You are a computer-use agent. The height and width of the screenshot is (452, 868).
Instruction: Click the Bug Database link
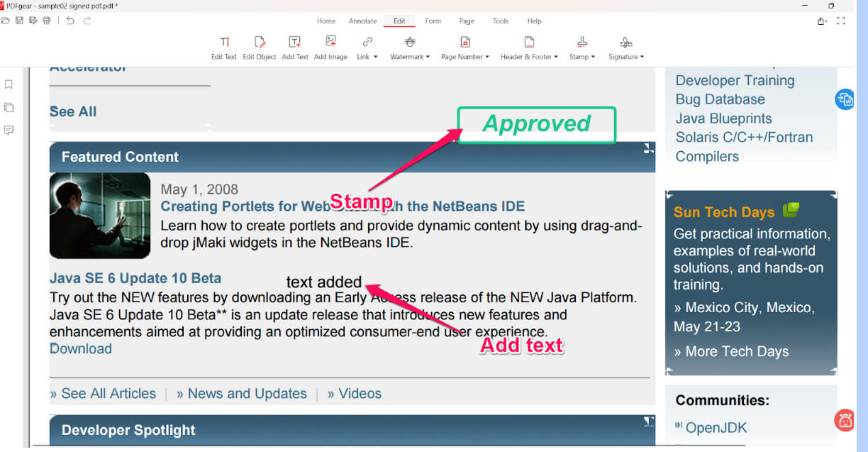click(x=720, y=99)
